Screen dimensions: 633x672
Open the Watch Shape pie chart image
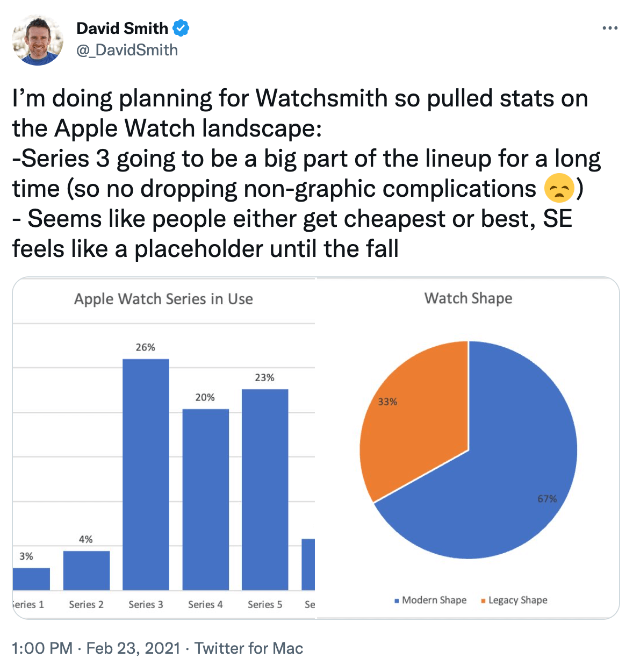pos(468,448)
